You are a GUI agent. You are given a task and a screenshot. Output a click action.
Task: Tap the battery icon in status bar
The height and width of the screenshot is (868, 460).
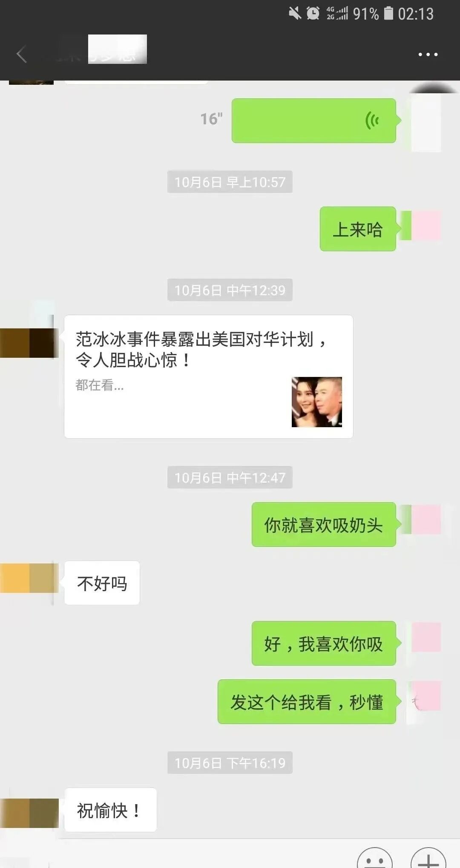point(388,13)
